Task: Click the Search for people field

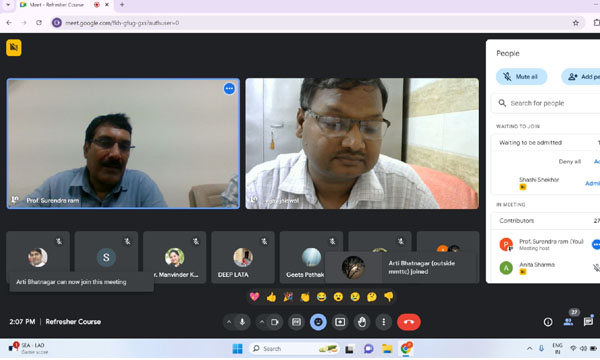Action: (547, 103)
